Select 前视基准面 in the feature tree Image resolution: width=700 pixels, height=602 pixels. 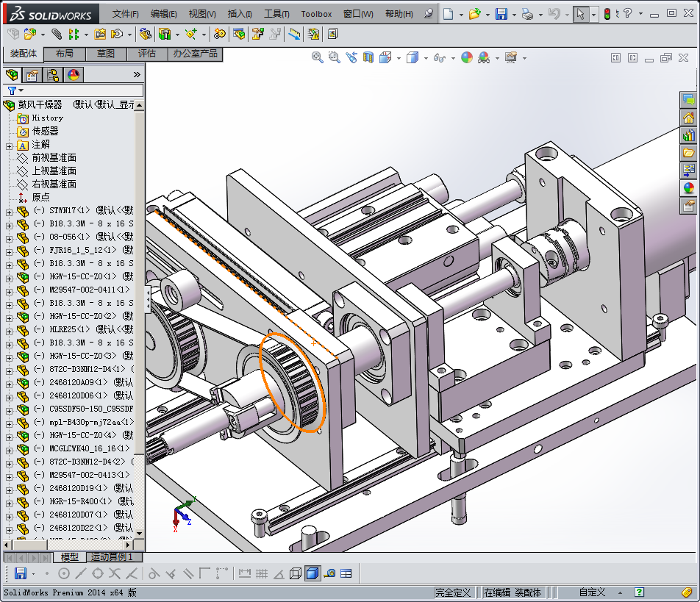point(54,158)
